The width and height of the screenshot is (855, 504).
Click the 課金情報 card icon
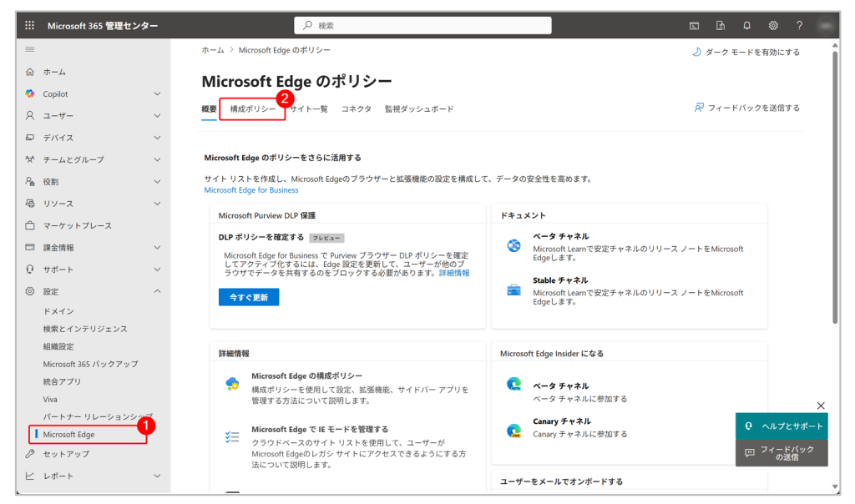coord(30,247)
